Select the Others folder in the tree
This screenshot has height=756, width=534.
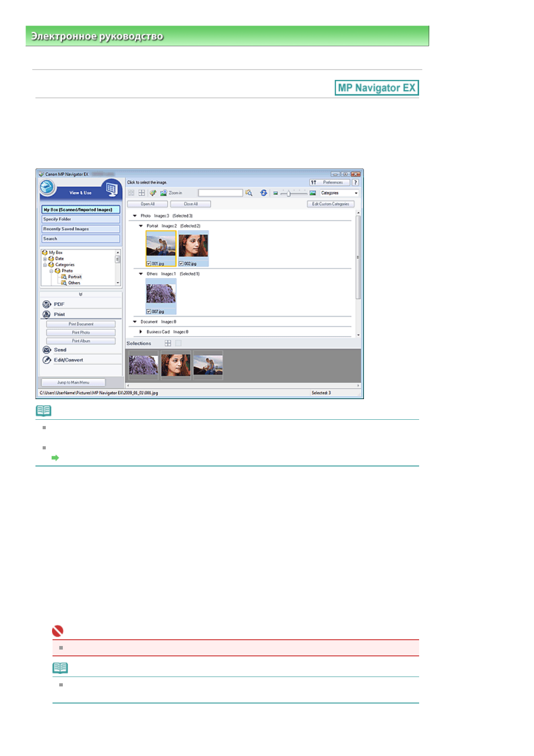click(74, 283)
